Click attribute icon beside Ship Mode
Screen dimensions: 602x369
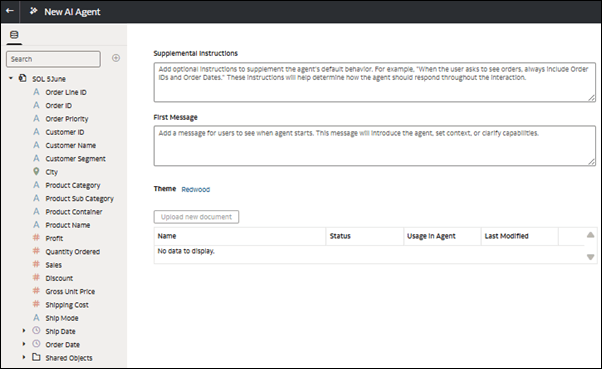[36, 318]
